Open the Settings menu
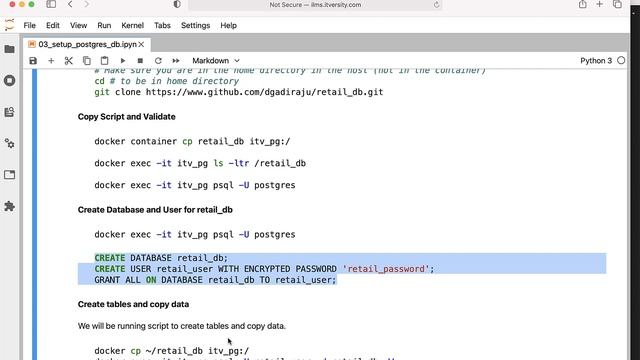The width and height of the screenshot is (640, 360). [x=196, y=25]
